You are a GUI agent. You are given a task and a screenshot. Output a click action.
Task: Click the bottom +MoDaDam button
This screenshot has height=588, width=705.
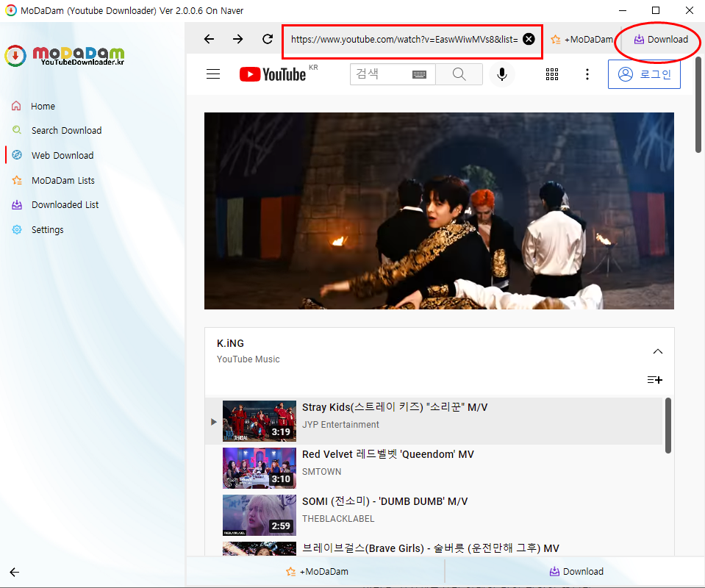click(317, 571)
